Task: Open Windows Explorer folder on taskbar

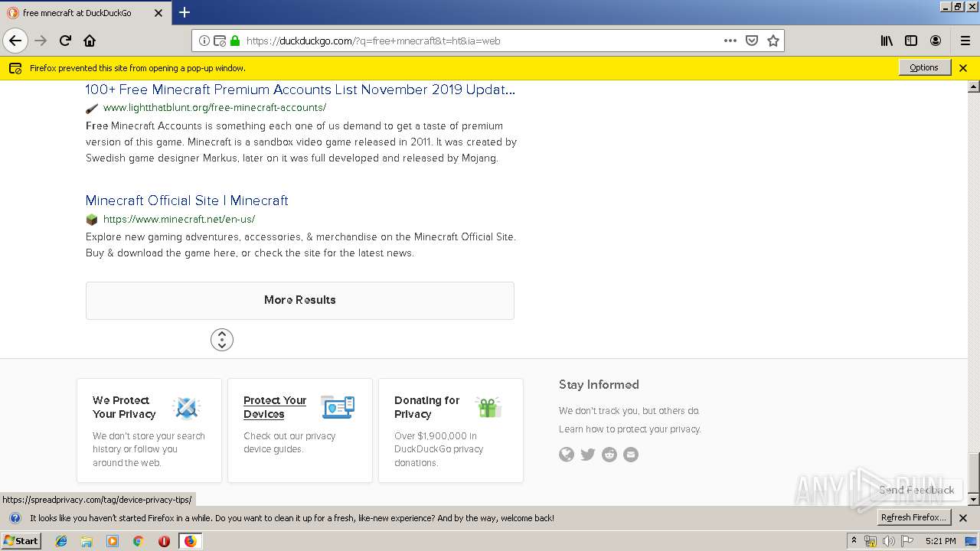Action: pos(87,541)
